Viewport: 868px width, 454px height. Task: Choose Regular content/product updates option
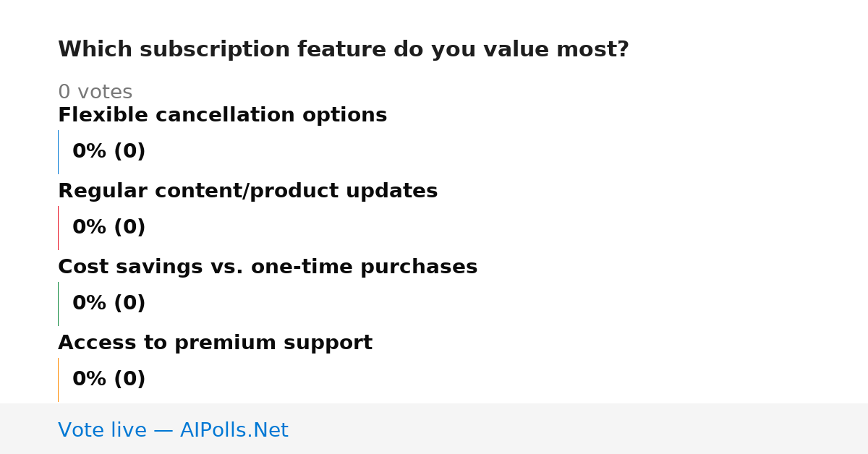247,192
